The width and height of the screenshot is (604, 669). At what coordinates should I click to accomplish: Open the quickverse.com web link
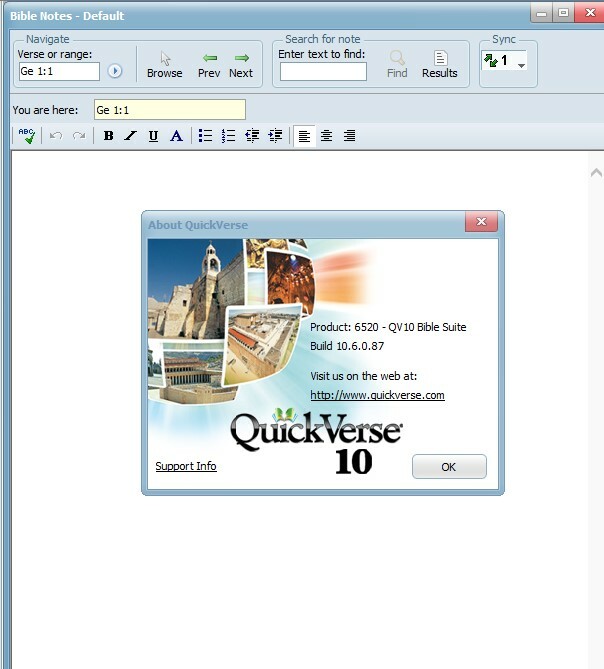(377, 395)
